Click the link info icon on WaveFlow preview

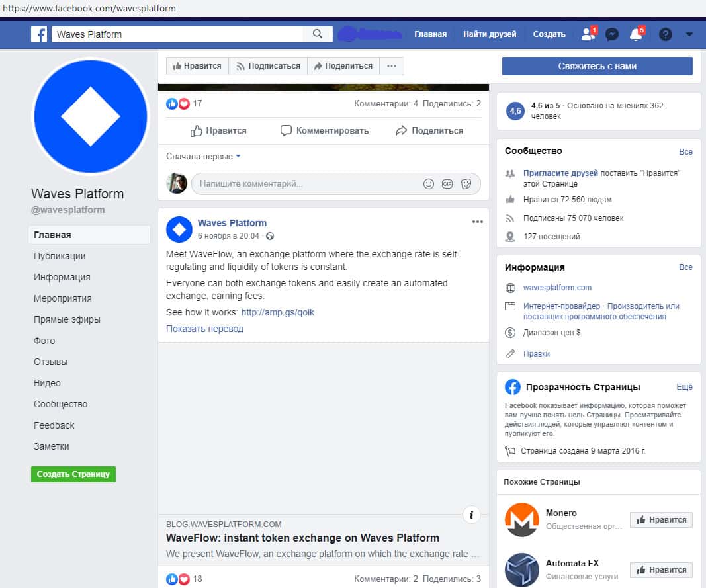click(x=471, y=514)
